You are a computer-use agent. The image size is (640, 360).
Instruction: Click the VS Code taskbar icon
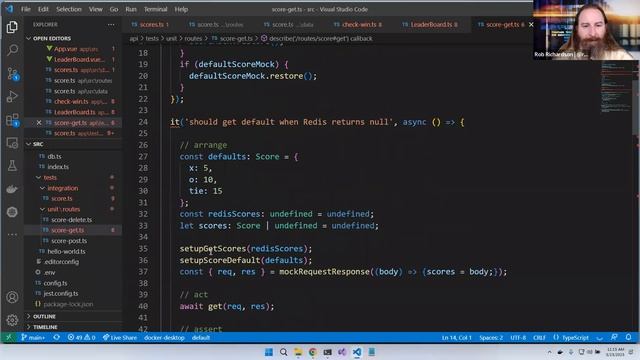(x=357, y=352)
